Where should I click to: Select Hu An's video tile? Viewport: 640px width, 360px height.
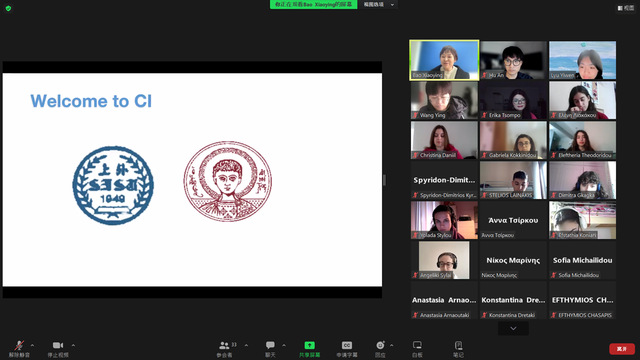click(513, 60)
